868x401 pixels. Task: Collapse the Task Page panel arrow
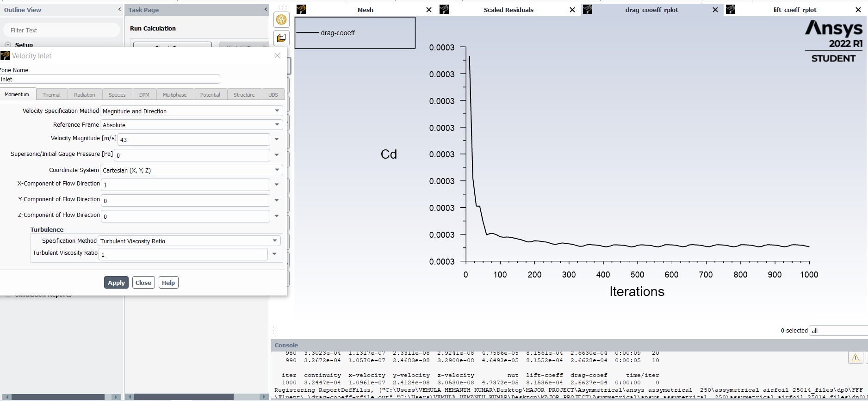click(x=266, y=9)
